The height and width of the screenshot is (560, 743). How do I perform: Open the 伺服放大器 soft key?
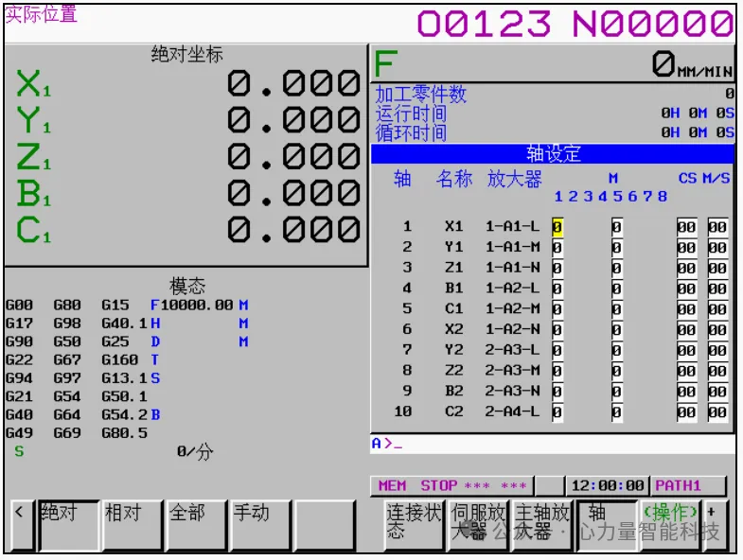tap(478, 525)
